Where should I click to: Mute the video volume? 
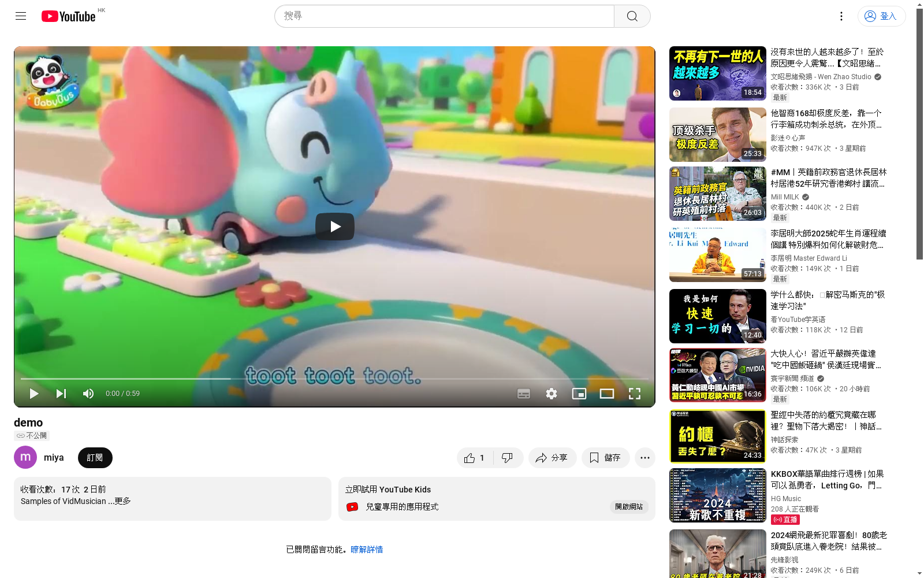pyautogui.click(x=88, y=394)
